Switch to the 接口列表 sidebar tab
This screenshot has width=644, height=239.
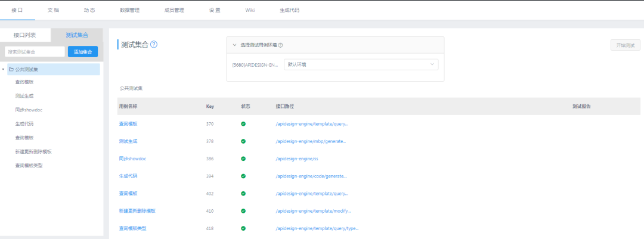click(x=25, y=35)
